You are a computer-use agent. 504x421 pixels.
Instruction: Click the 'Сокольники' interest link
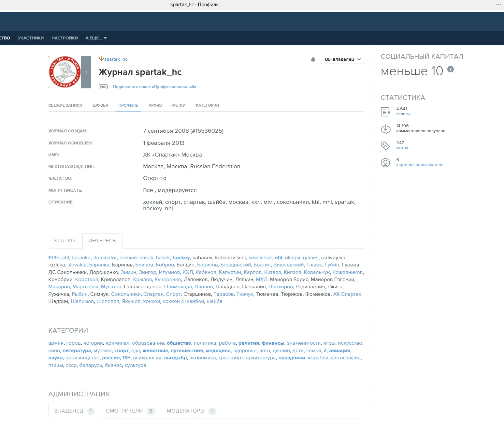[x=126, y=294]
